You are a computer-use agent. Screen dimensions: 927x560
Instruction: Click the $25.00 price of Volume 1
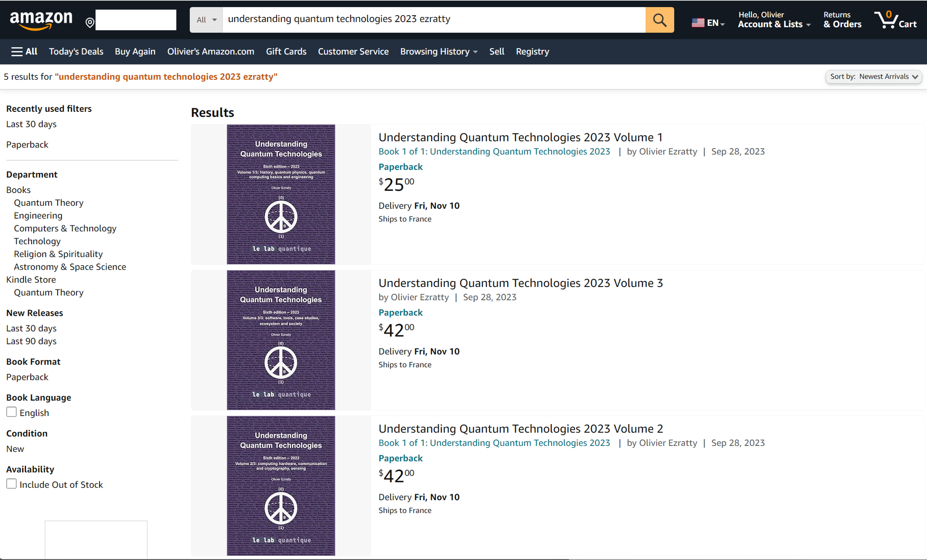point(396,184)
